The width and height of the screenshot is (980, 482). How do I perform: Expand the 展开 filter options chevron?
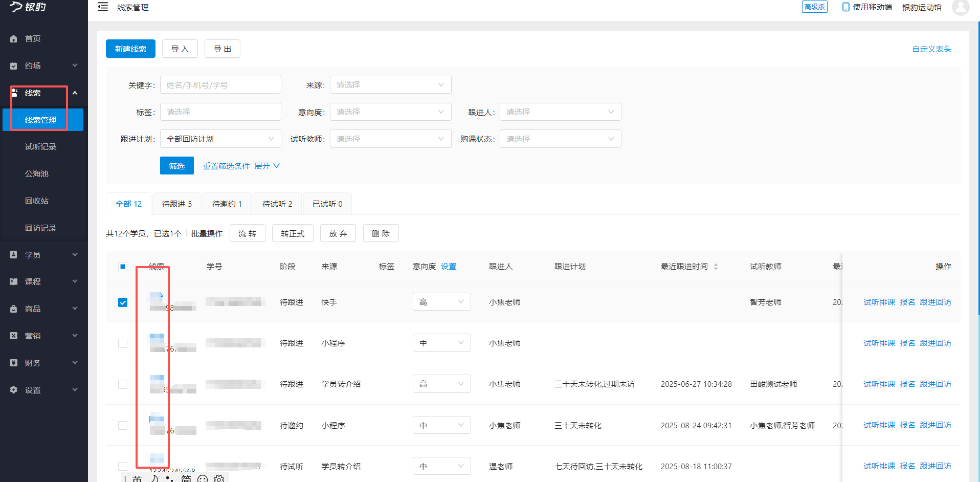(266, 165)
